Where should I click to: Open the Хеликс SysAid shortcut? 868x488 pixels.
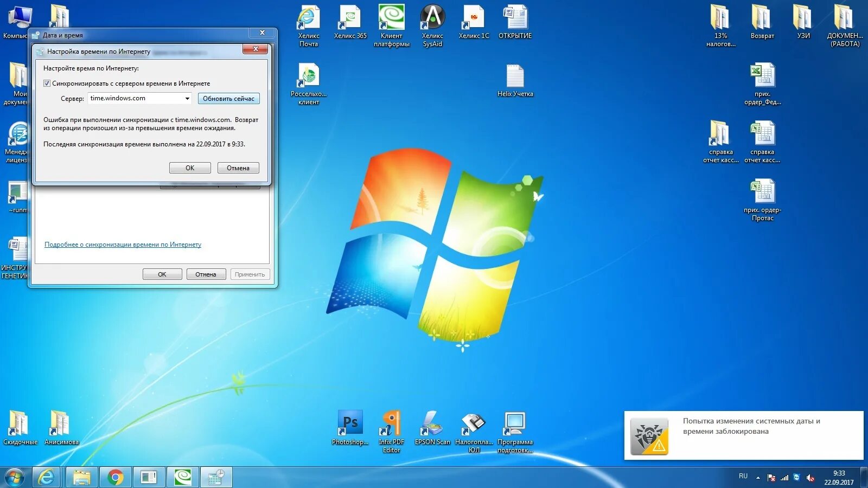click(x=433, y=25)
